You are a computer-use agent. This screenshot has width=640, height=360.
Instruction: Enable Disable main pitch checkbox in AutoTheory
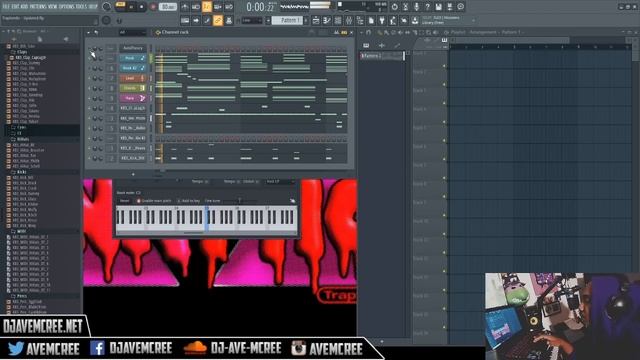139,201
